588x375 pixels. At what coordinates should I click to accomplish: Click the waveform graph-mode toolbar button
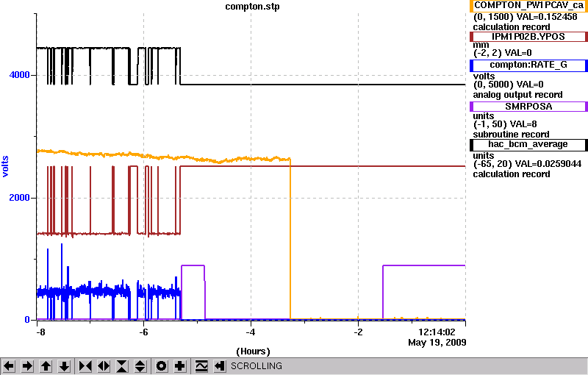click(x=201, y=365)
